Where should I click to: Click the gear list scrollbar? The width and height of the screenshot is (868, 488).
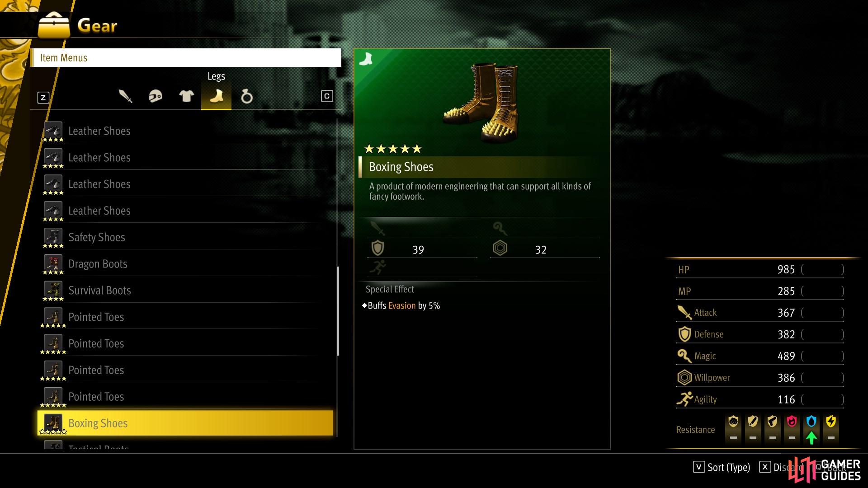(338, 311)
